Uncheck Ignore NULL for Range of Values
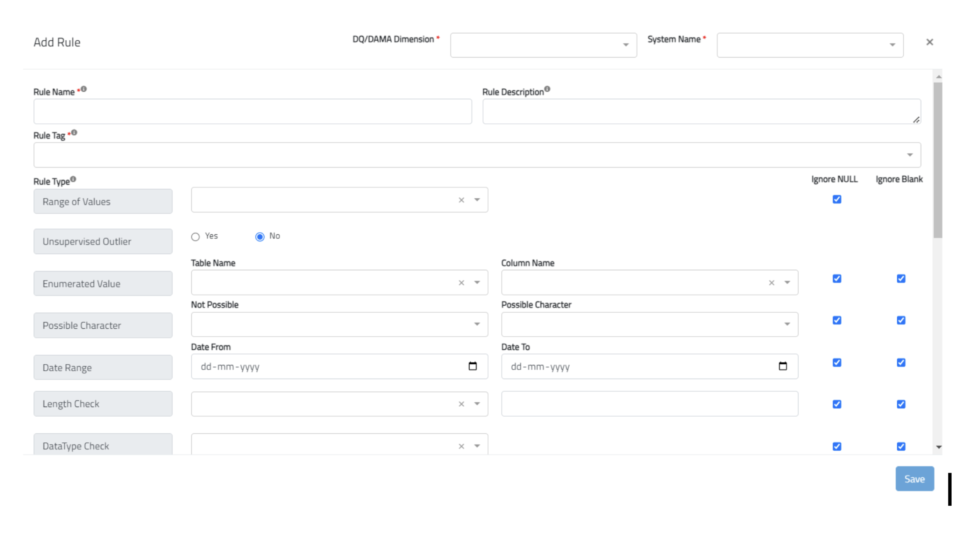Image resolution: width=980 pixels, height=543 pixels. 836,199
